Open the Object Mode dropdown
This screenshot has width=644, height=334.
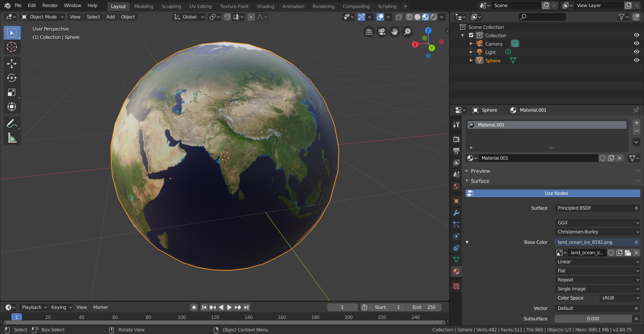point(42,17)
